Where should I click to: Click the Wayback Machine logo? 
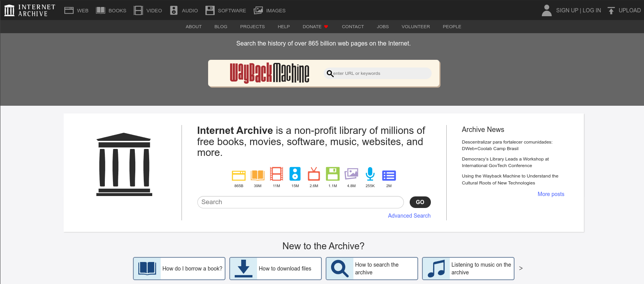click(269, 73)
